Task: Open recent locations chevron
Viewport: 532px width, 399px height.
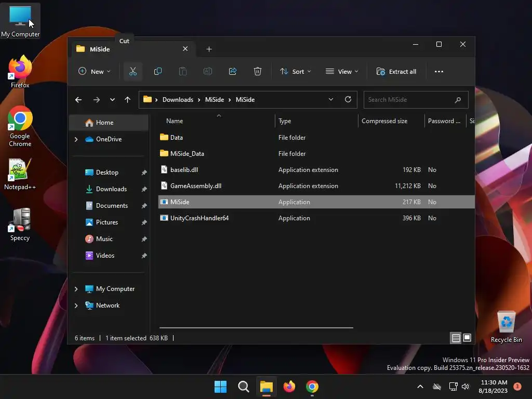Action: [112, 100]
